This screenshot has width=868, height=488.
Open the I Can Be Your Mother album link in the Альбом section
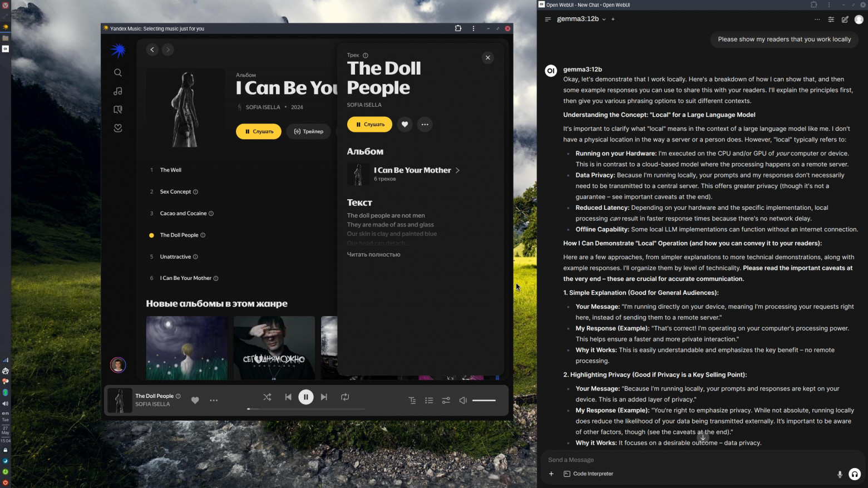pyautogui.click(x=412, y=170)
